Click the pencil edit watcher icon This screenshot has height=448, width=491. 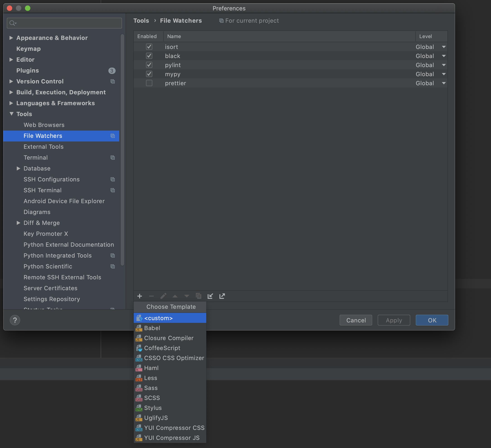click(x=163, y=296)
